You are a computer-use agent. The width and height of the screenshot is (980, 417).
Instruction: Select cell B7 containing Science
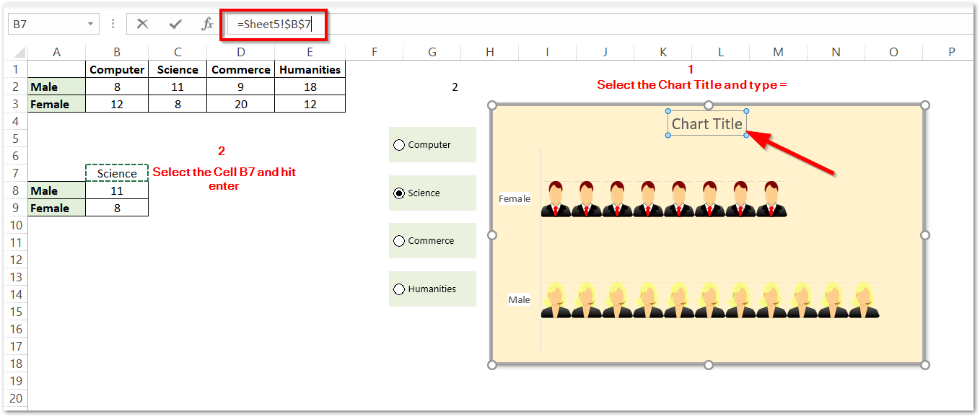116,173
